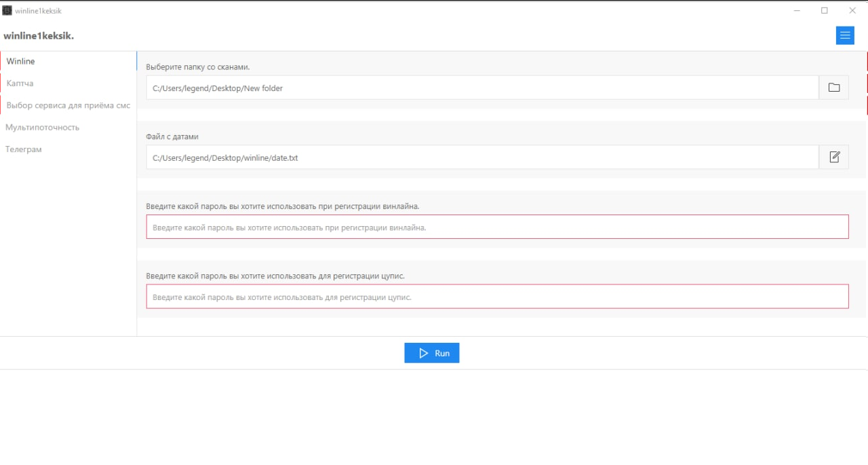Click the Winline password label text
Viewport: 868px width, 465px height.
283,206
